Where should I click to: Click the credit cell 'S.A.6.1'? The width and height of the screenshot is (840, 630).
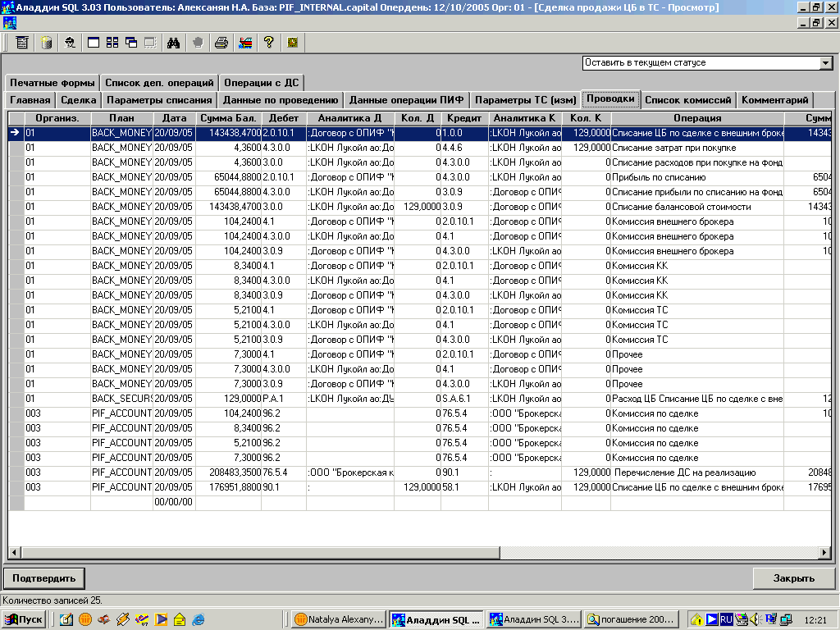(465, 399)
